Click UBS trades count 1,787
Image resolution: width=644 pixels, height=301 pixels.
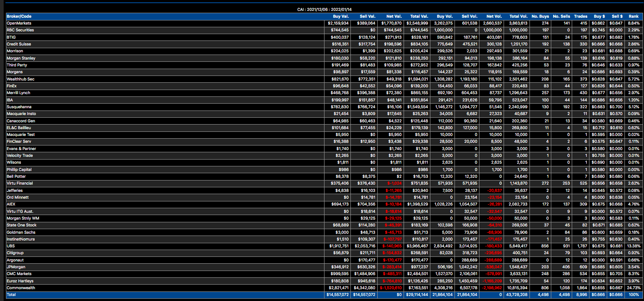tap(582, 246)
